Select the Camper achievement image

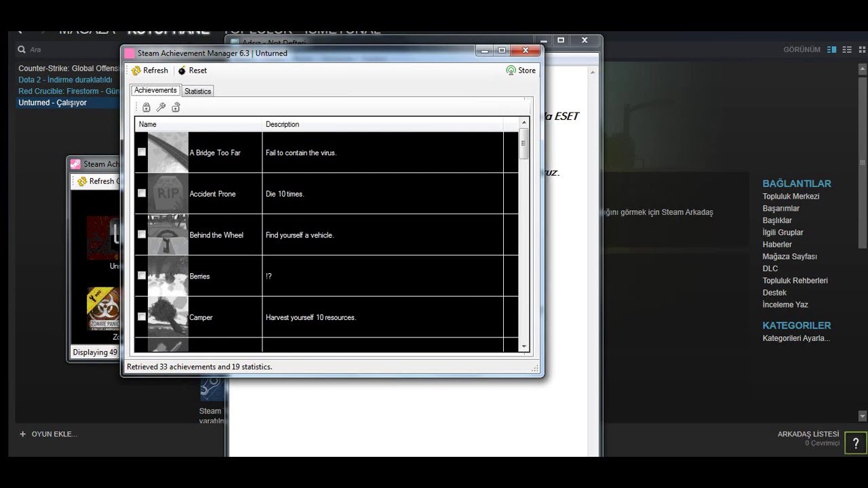167,317
